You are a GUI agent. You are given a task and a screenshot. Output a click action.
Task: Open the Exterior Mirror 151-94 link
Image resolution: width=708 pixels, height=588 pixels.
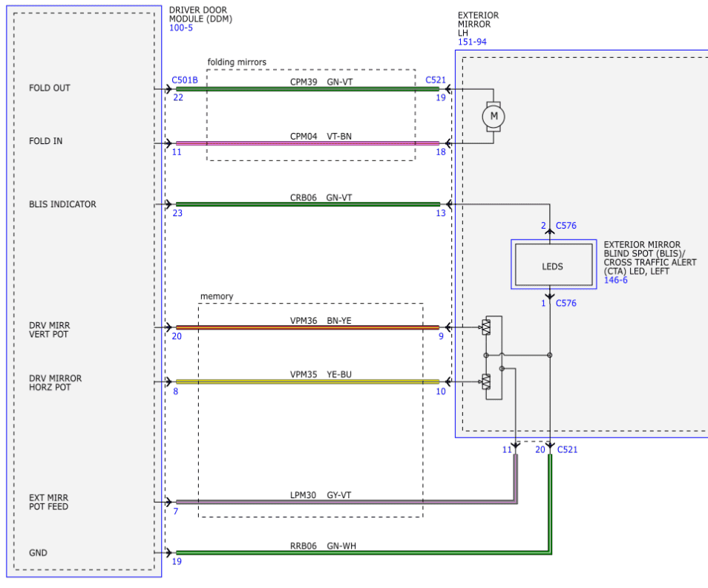click(472, 42)
